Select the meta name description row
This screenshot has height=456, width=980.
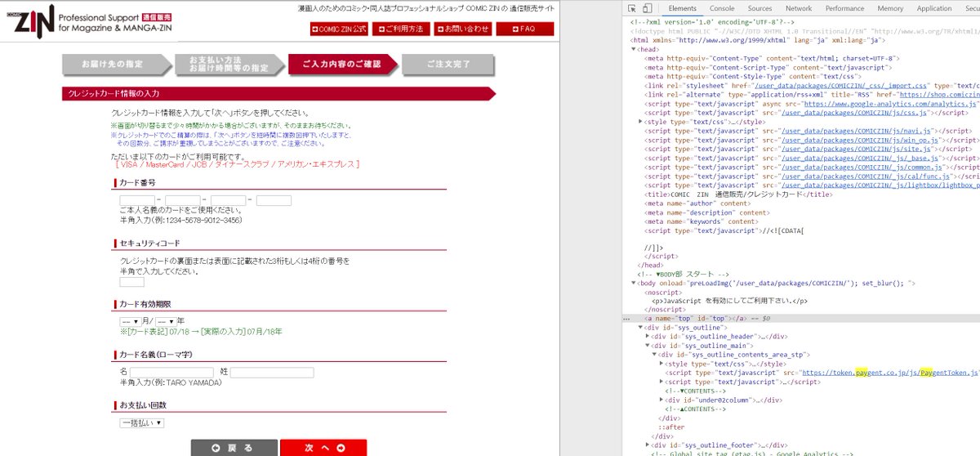click(706, 212)
